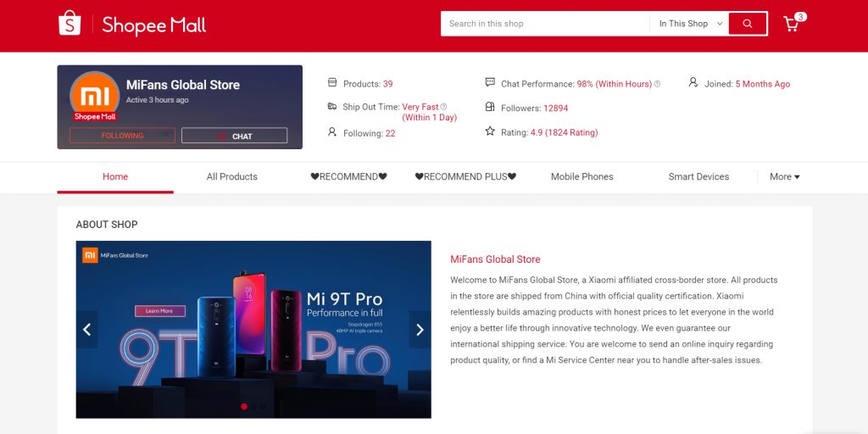Click the Shopee Mall logo text
The image size is (868, 434).
click(154, 25)
